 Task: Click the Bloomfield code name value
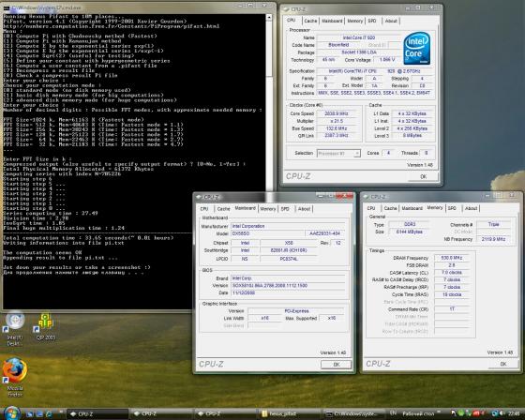pyautogui.click(x=338, y=45)
